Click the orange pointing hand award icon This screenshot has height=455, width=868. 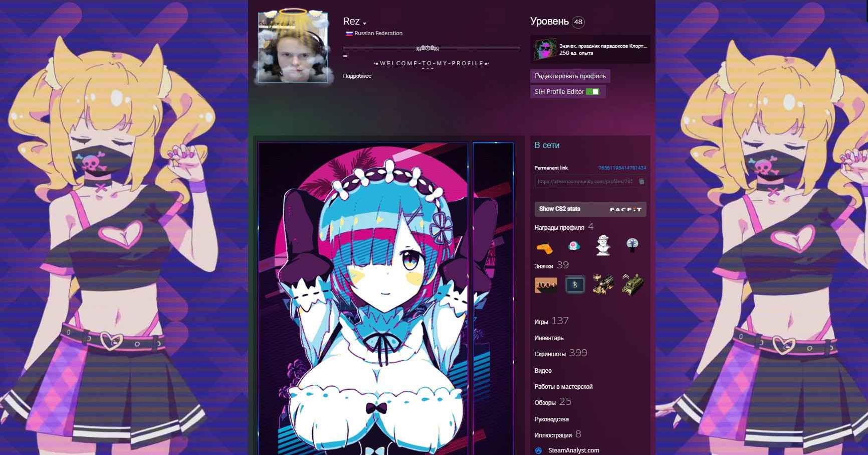(545, 247)
